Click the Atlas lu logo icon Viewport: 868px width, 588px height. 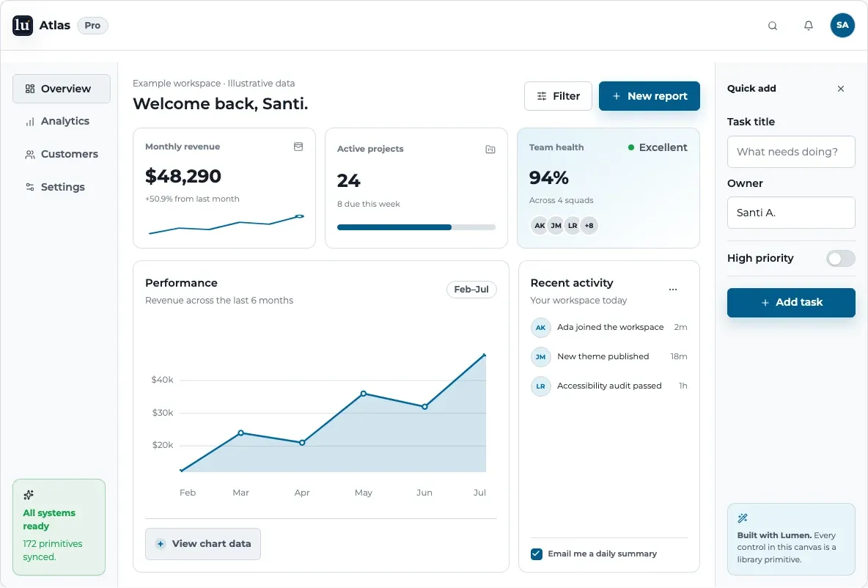23,26
